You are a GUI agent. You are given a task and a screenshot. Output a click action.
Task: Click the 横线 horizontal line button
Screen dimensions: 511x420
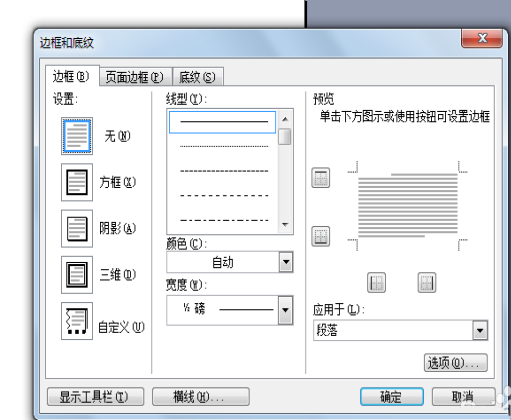201,397
